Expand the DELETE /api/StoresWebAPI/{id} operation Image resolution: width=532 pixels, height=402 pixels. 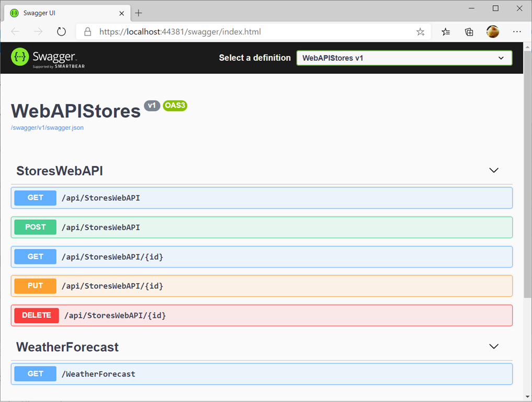262,315
